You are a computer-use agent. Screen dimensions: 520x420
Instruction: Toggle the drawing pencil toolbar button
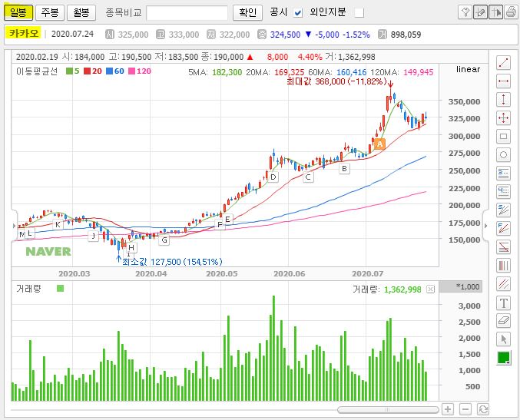pyautogui.click(x=480, y=12)
